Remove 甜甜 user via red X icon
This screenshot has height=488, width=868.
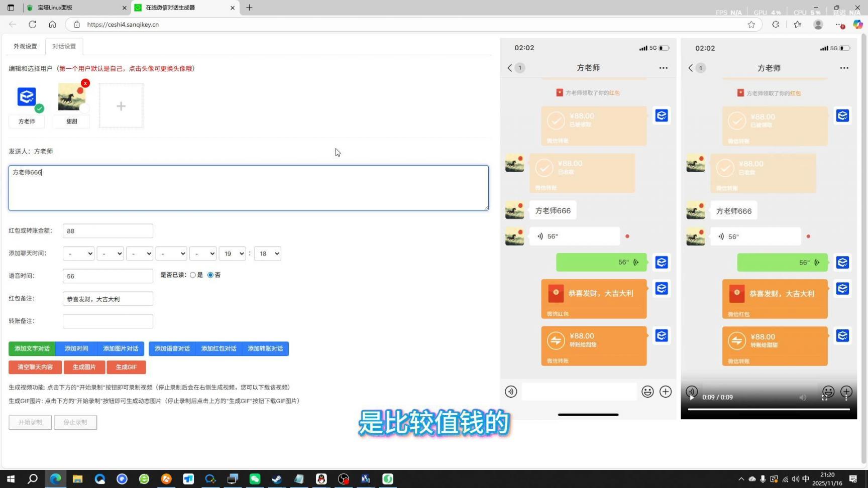pos(85,83)
